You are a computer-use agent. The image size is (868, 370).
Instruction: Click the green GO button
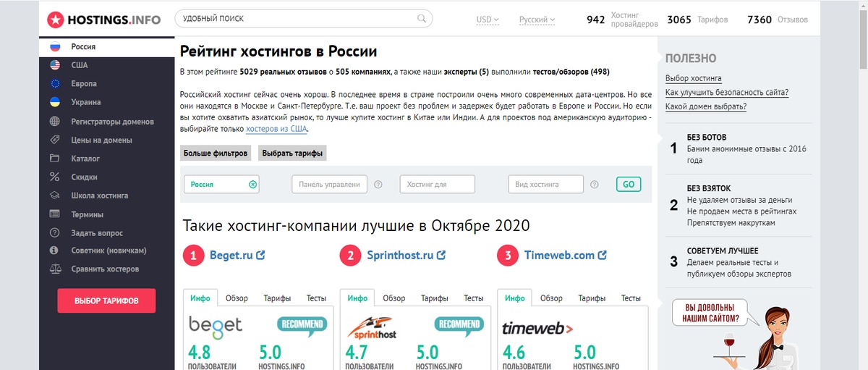(628, 185)
